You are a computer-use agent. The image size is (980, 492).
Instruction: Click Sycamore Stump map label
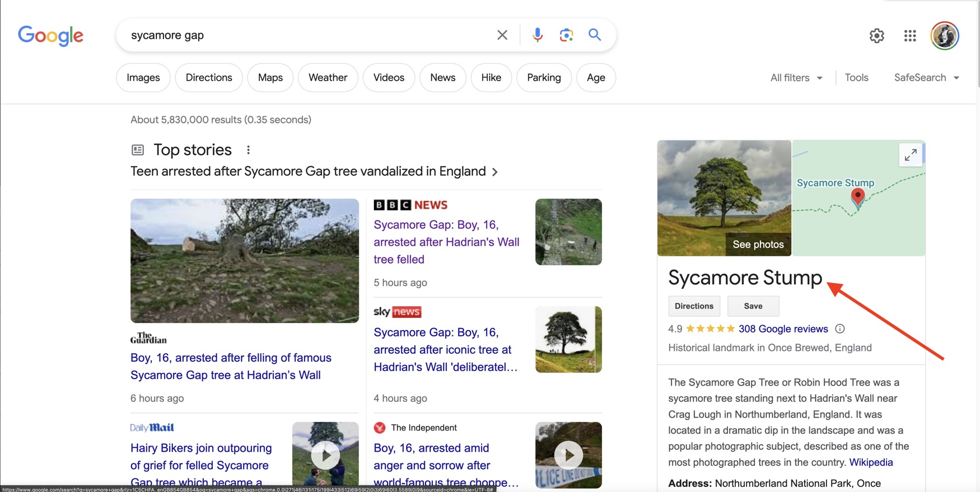835,182
